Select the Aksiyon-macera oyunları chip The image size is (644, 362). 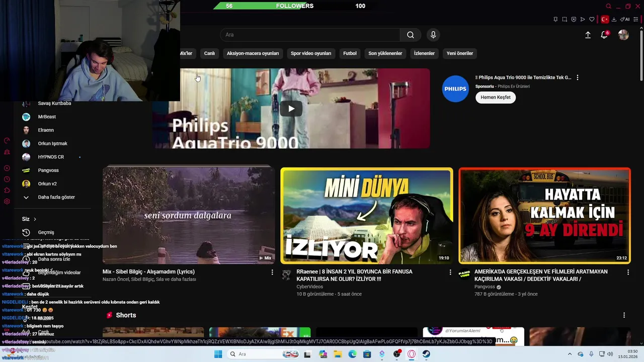(x=253, y=53)
